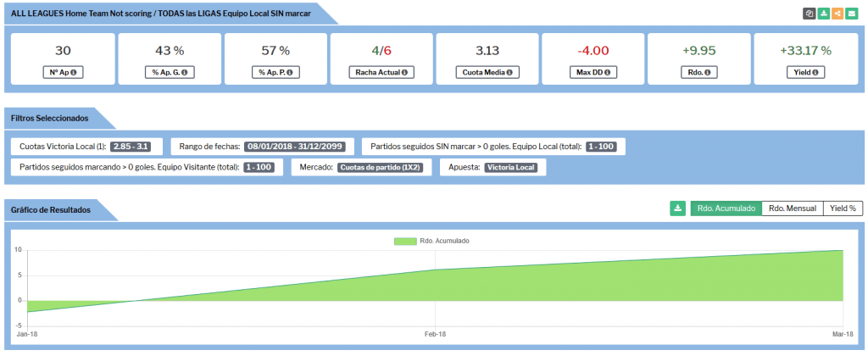Screen dimensions: 868x356
Task: Select the Rdo. Acumulado chart view
Action: point(726,209)
